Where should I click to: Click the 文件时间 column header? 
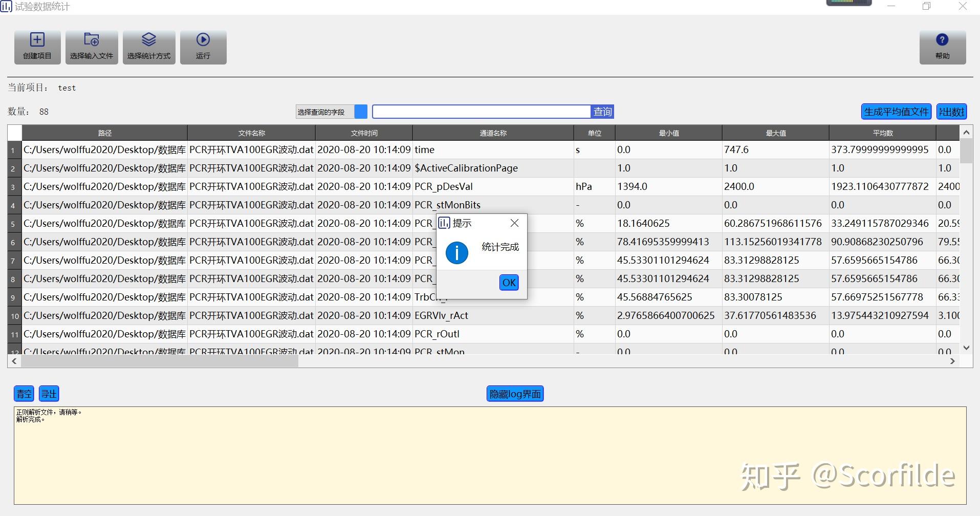point(364,133)
